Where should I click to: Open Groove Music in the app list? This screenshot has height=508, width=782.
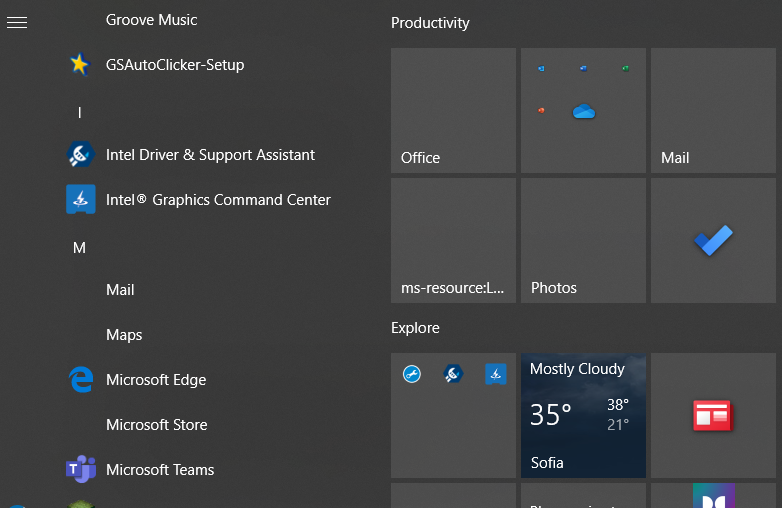pos(151,20)
